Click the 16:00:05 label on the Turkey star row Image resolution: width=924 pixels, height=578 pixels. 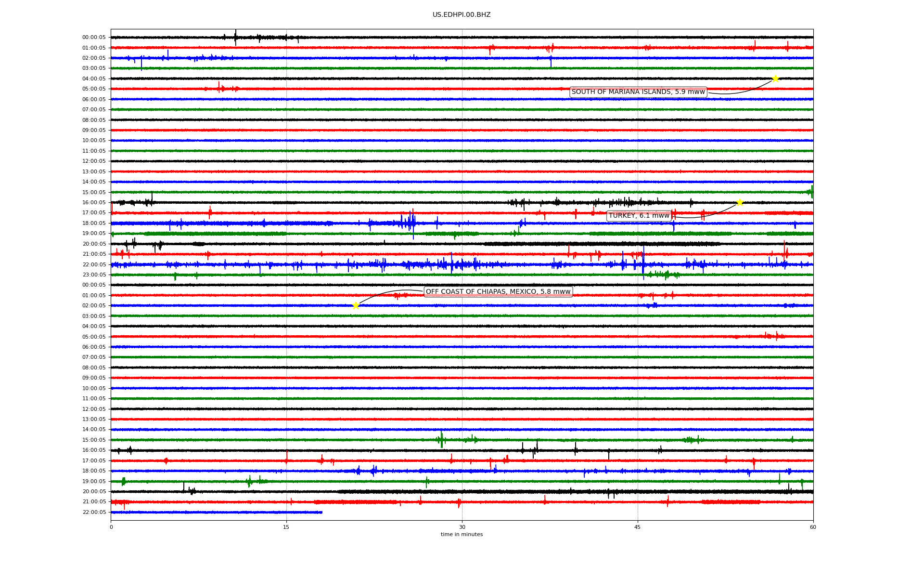(x=94, y=202)
